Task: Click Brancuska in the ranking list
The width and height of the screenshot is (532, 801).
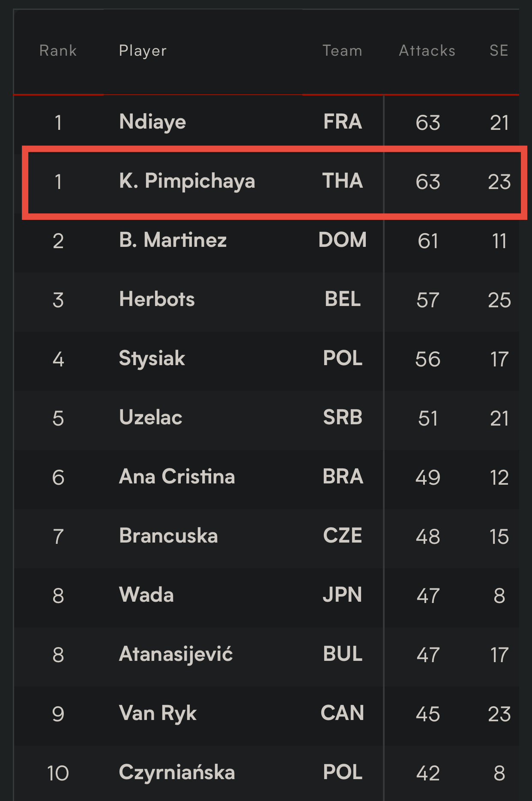Action: tap(168, 536)
